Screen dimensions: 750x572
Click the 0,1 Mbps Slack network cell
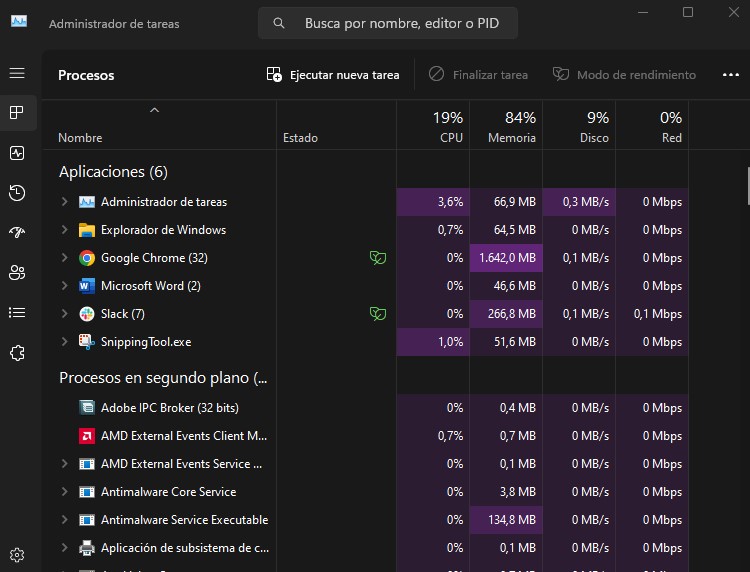tap(652, 314)
